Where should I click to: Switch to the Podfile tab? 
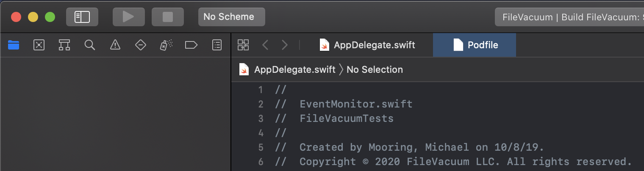coord(475,45)
